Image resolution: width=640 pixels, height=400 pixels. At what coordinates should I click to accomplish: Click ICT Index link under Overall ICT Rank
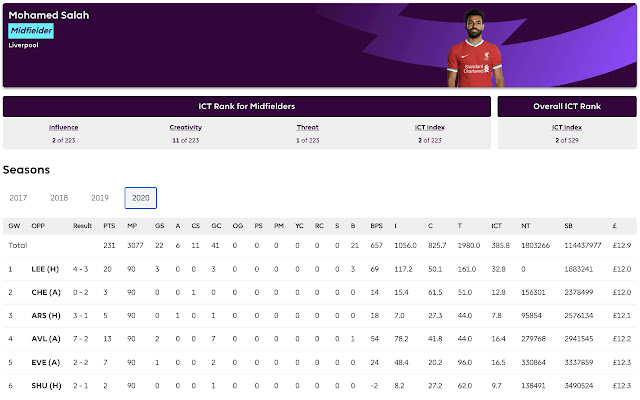click(x=565, y=127)
